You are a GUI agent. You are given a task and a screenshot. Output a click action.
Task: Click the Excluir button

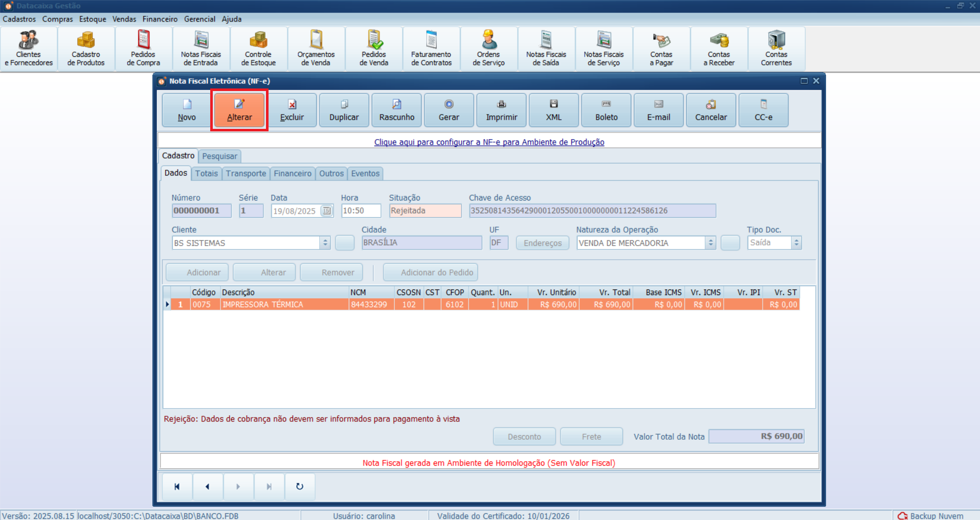pos(292,110)
